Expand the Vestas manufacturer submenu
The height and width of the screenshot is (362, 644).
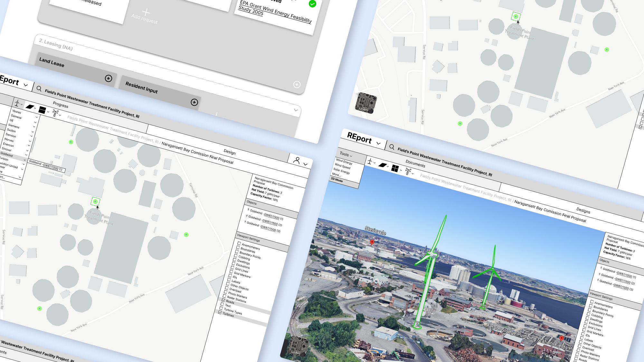click(x=36, y=117)
